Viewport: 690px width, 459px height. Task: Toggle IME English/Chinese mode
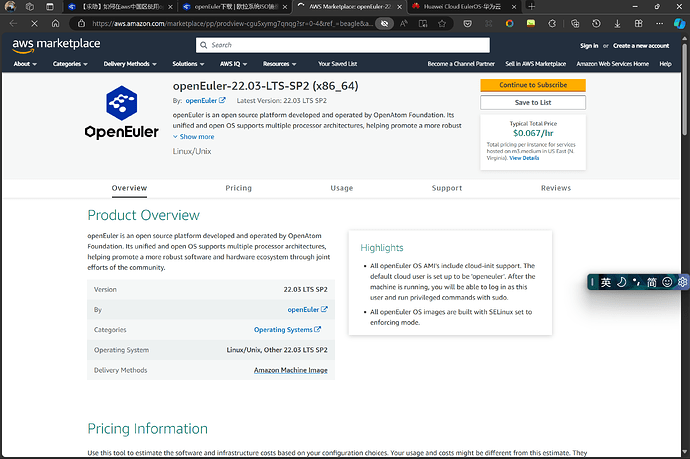click(x=606, y=282)
